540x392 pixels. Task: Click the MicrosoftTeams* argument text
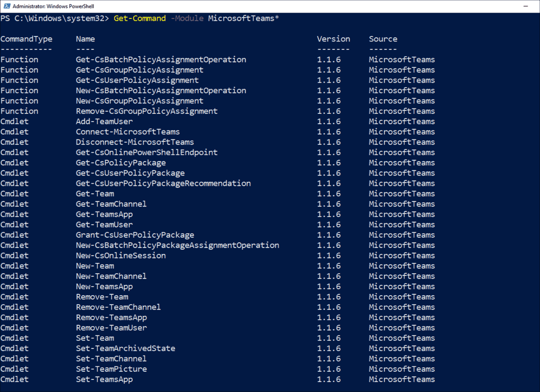243,18
